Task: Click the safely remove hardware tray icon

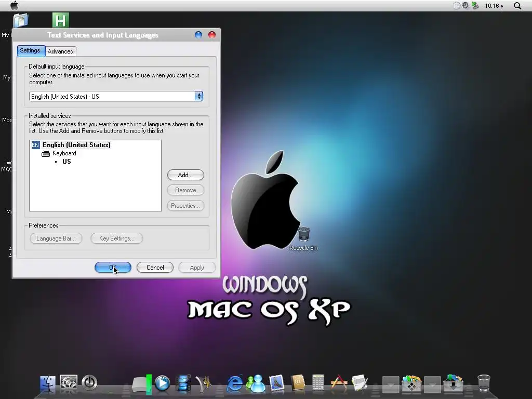Action: pyautogui.click(x=475, y=5)
